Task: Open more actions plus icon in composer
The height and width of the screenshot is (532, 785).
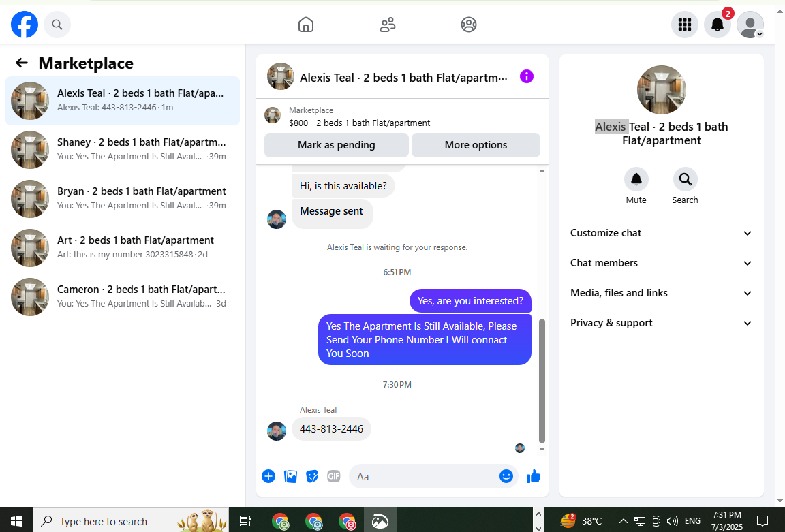Action: pos(268,476)
